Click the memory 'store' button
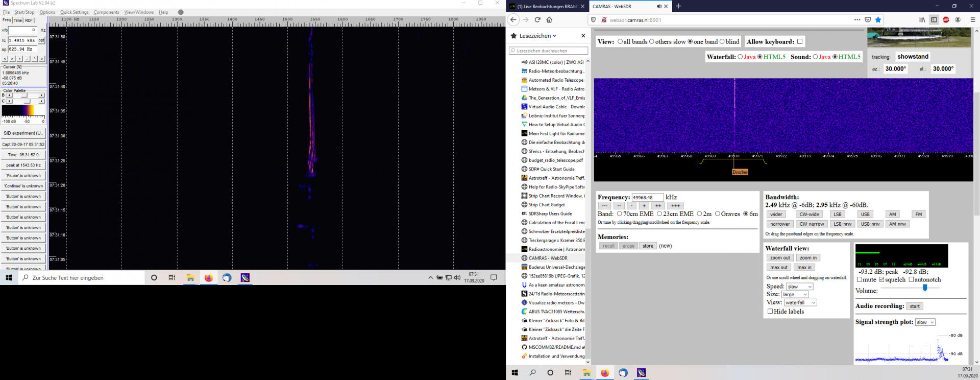Screen dimensions: 980x380 coord(648,246)
